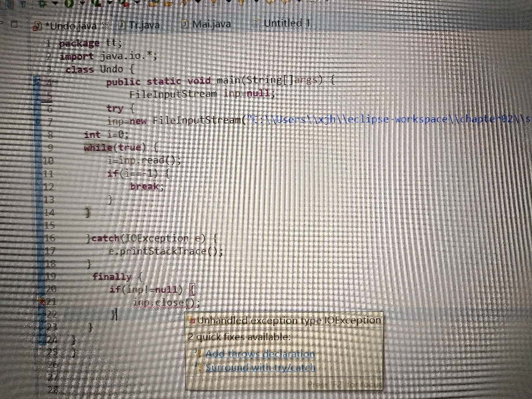The height and width of the screenshot is (399, 532).
Task: Click the 'FileInputStream inp=null;' line
Action: 202,94
